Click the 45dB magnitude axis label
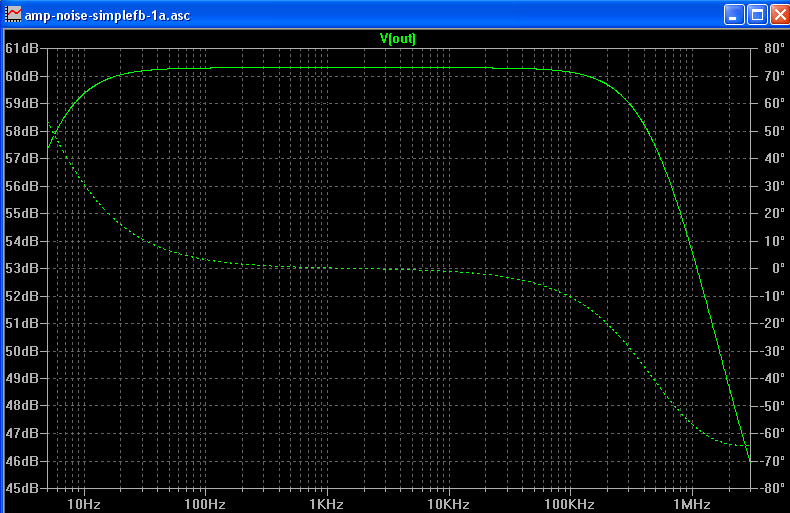This screenshot has width=790, height=513. pyautogui.click(x=22, y=488)
